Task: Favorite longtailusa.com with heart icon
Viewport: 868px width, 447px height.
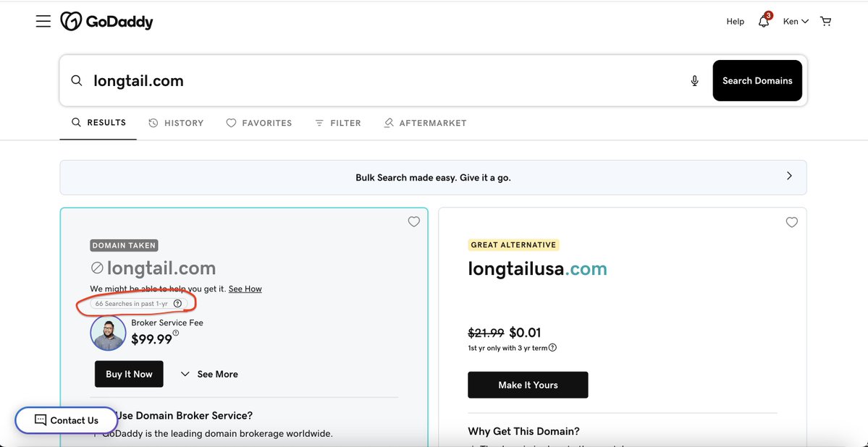Action: (792, 222)
